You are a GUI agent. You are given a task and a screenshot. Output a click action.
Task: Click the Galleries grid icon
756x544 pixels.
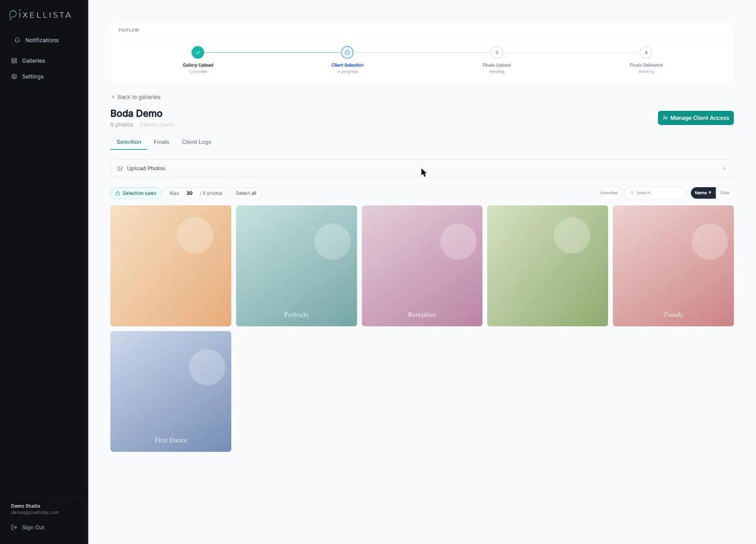point(14,61)
